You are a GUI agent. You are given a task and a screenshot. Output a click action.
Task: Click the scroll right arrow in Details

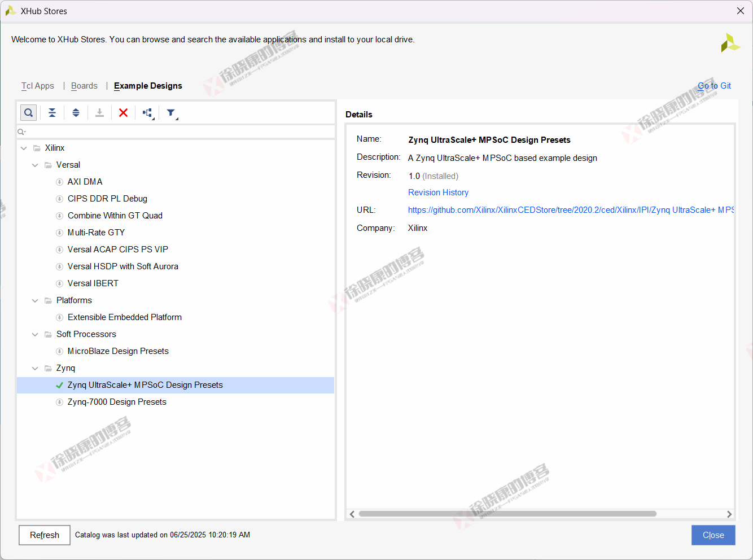click(729, 514)
